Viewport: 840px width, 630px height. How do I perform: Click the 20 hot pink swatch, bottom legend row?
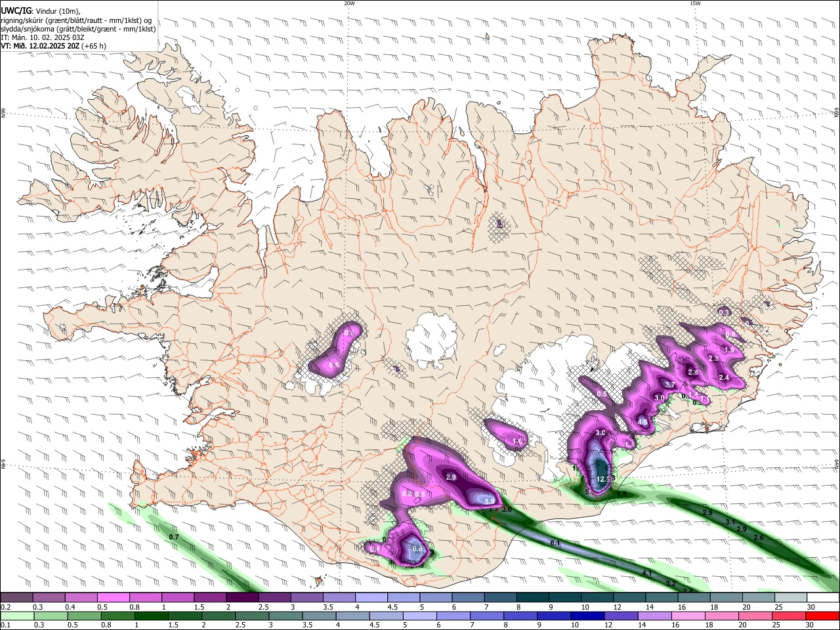[x=755, y=616]
